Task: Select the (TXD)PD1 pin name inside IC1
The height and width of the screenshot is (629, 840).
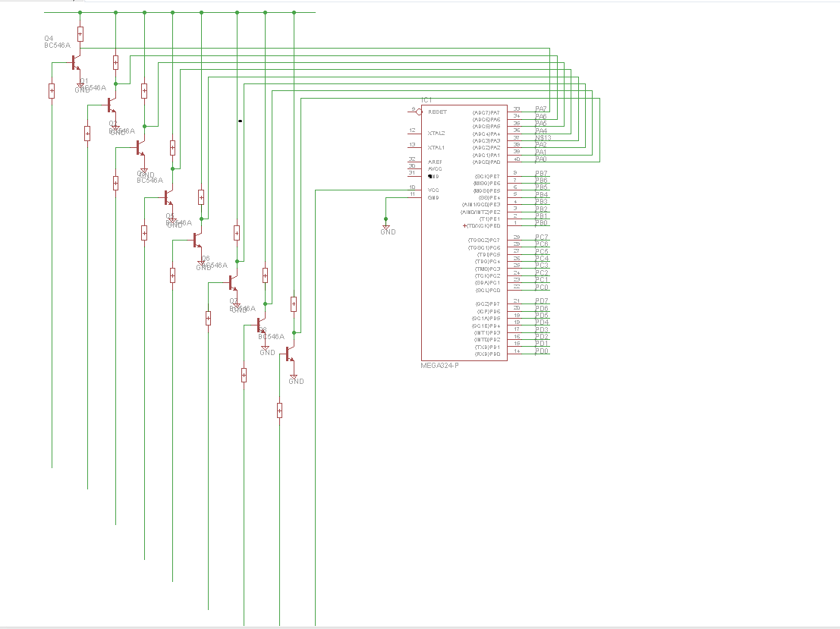Action: point(487,348)
